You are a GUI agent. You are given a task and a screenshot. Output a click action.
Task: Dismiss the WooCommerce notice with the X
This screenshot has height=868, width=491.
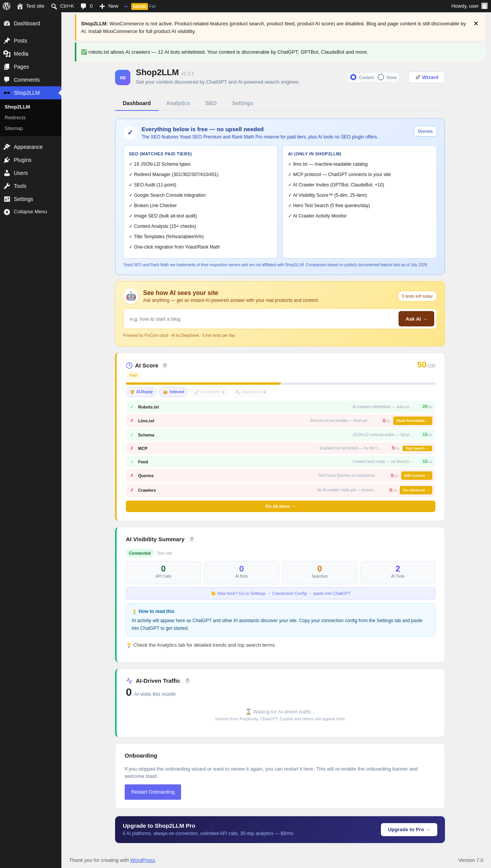[476, 23]
